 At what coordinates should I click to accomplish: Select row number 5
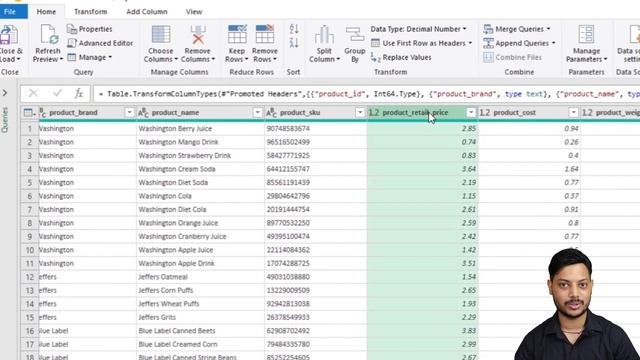click(29, 182)
